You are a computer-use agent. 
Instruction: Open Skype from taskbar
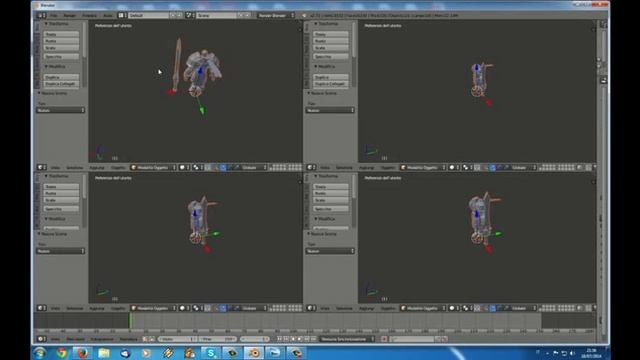pyautogui.click(x=211, y=353)
